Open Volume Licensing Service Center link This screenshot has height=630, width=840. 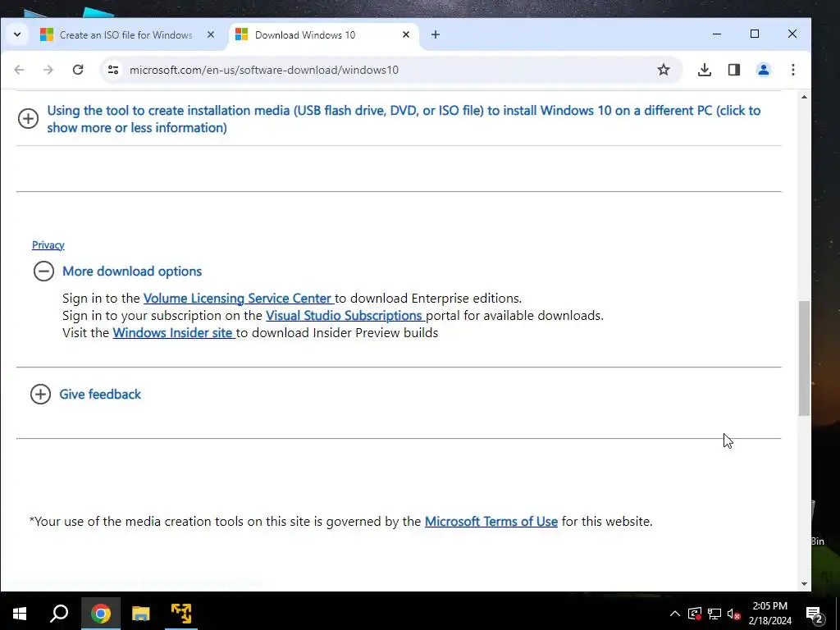pyautogui.click(x=239, y=299)
